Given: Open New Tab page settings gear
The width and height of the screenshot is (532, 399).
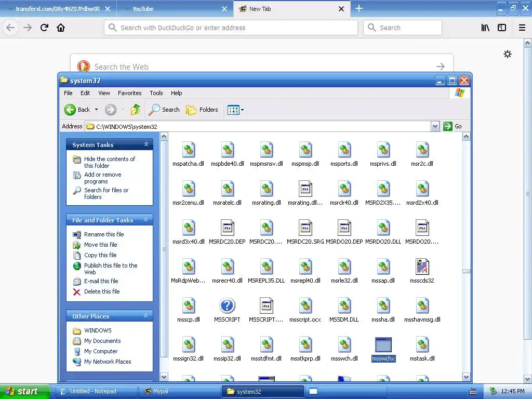Looking at the screenshot, I should (508, 54).
